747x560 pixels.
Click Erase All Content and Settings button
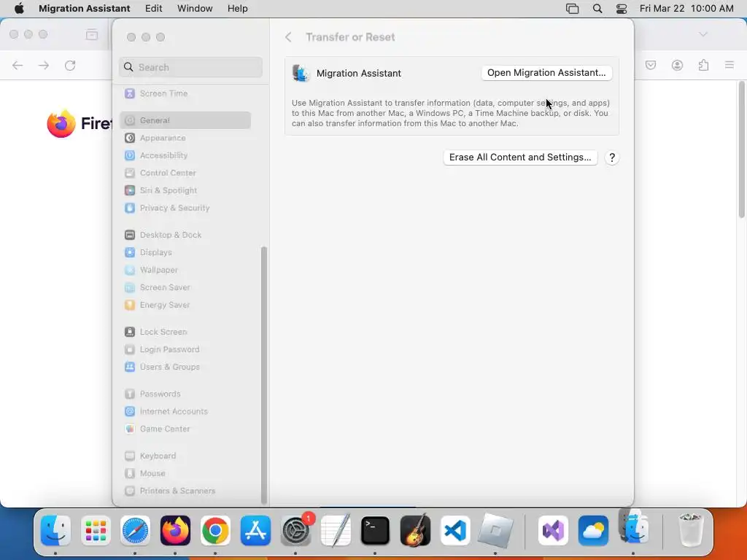tap(520, 157)
